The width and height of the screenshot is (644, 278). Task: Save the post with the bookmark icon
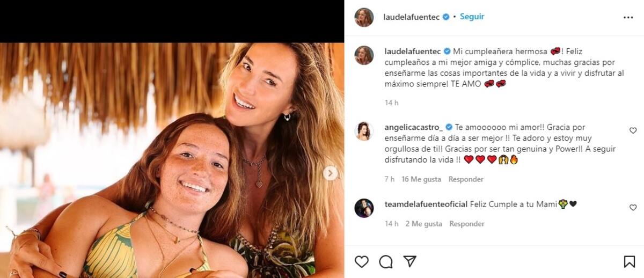pyautogui.click(x=630, y=261)
